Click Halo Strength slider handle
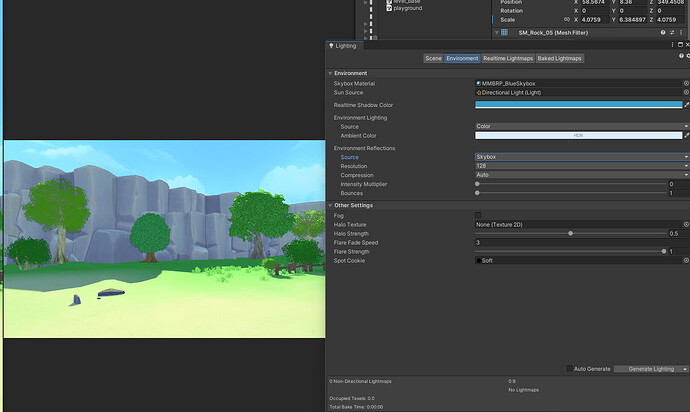 point(570,233)
